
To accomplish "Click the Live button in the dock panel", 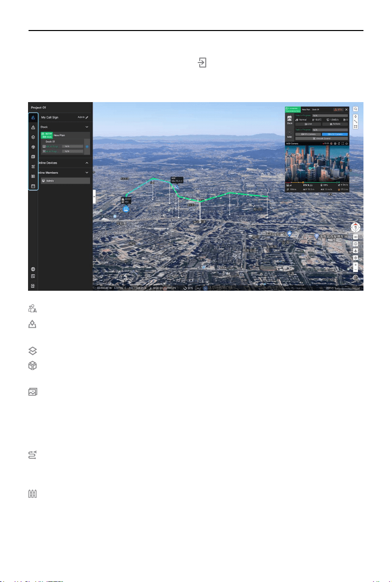I will [308, 124].
